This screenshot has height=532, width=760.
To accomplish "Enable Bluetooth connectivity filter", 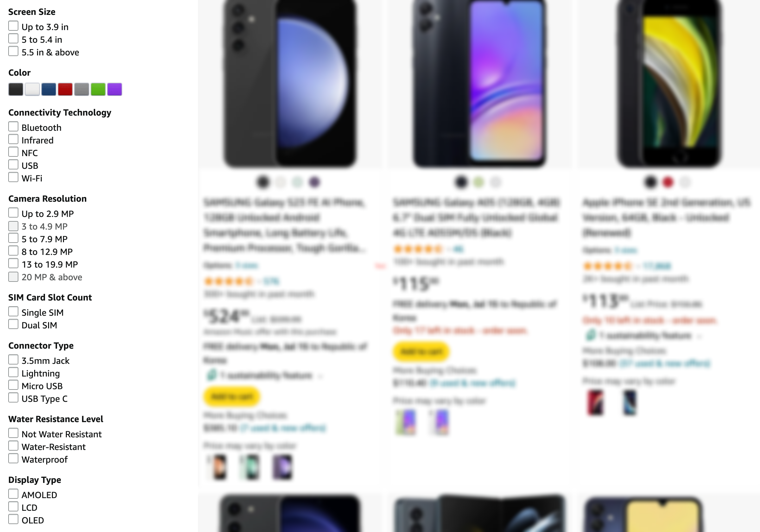I will (x=13, y=127).
